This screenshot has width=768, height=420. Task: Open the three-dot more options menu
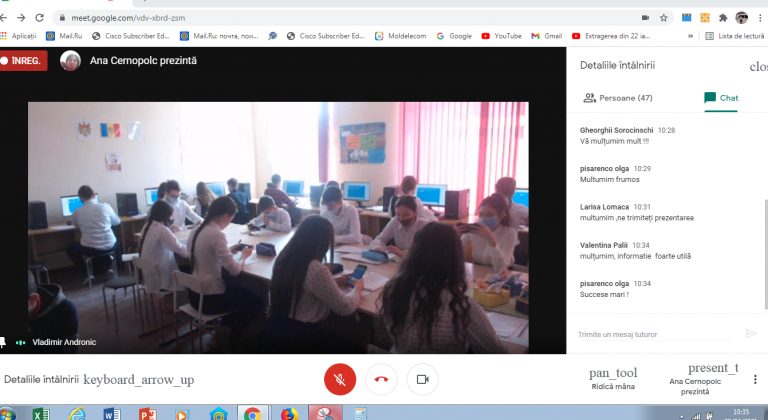(x=754, y=379)
